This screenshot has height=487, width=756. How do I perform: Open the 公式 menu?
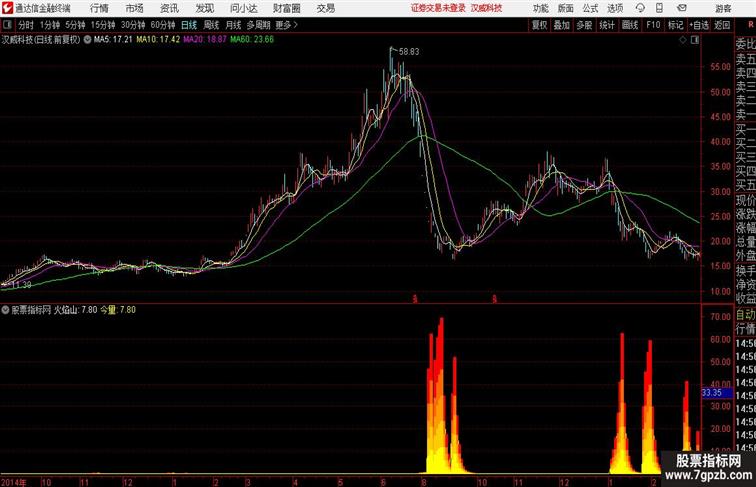coord(590,8)
